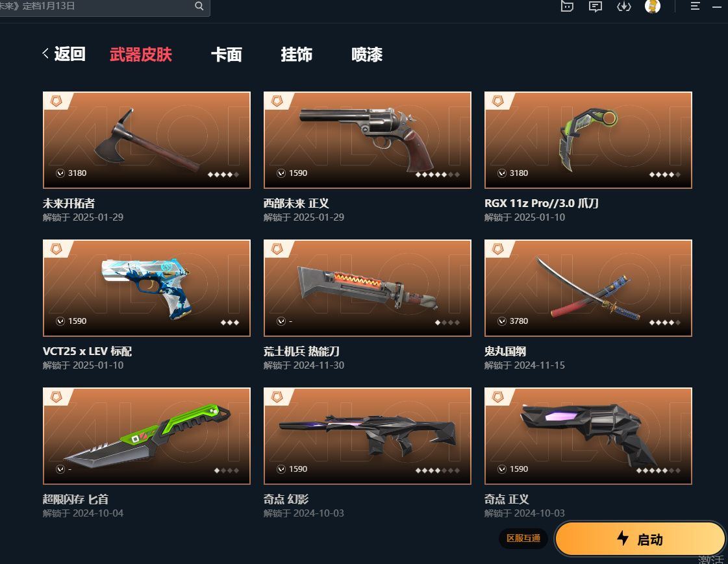
Task: Select the 武器皮肤 tab
Action: [141, 55]
